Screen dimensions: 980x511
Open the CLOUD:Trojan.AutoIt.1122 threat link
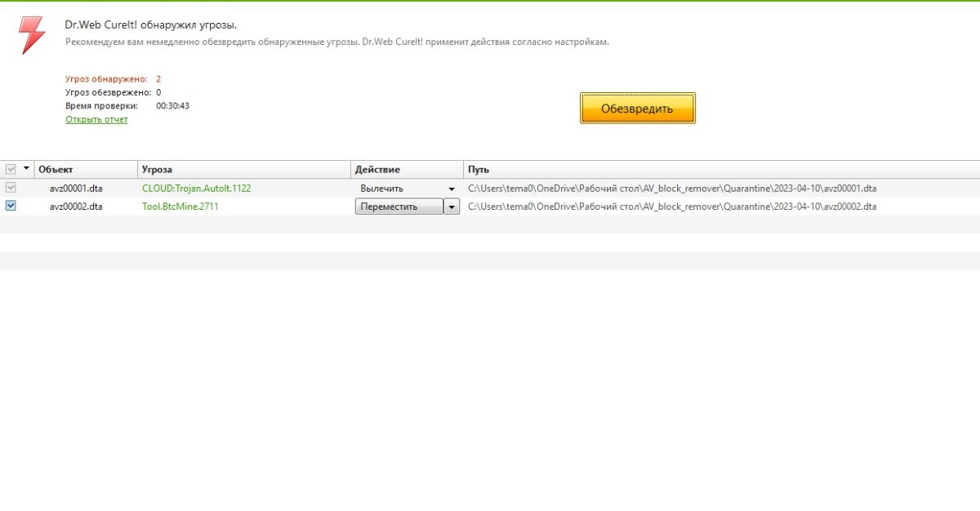[x=196, y=189]
